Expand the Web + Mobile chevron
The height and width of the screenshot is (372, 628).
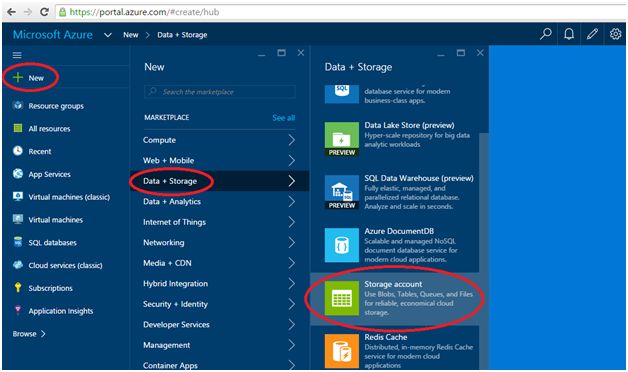click(291, 161)
